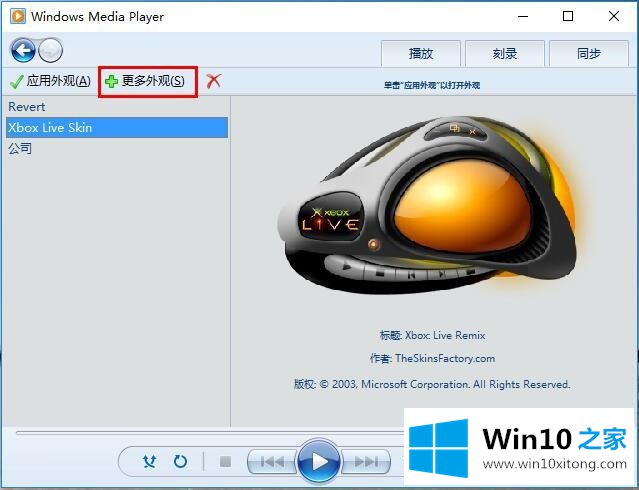This screenshot has height=490, width=639.
Task: Click 应用外观 to apply the skin
Action: (x=50, y=81)
